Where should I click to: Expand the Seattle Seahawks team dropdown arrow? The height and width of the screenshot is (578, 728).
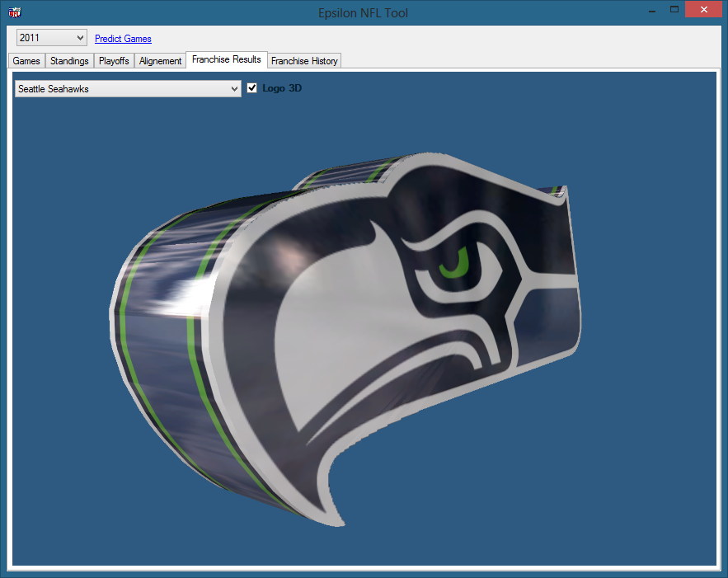click(x=235, y=89)
